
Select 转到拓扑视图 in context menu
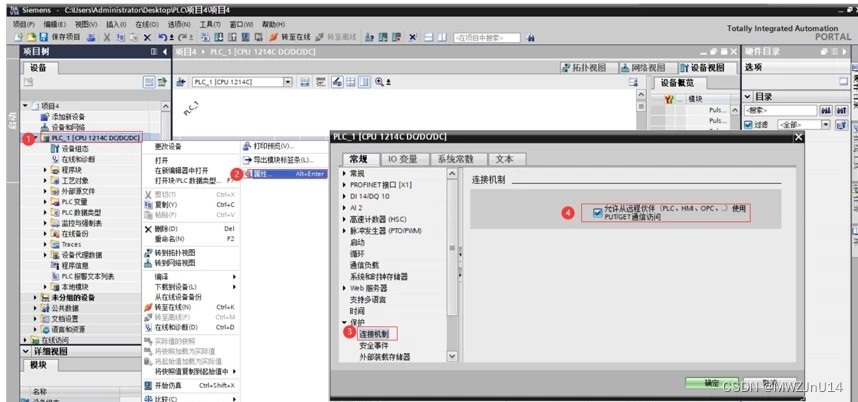pos(175,253)
